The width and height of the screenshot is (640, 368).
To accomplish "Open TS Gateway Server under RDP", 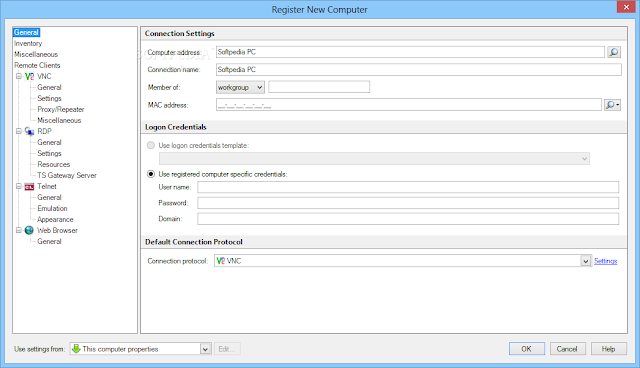I will point(67,175).
